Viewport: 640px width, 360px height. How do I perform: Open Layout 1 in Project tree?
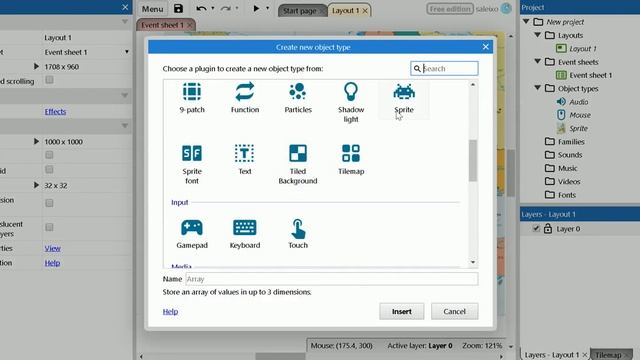click(582, 49)
